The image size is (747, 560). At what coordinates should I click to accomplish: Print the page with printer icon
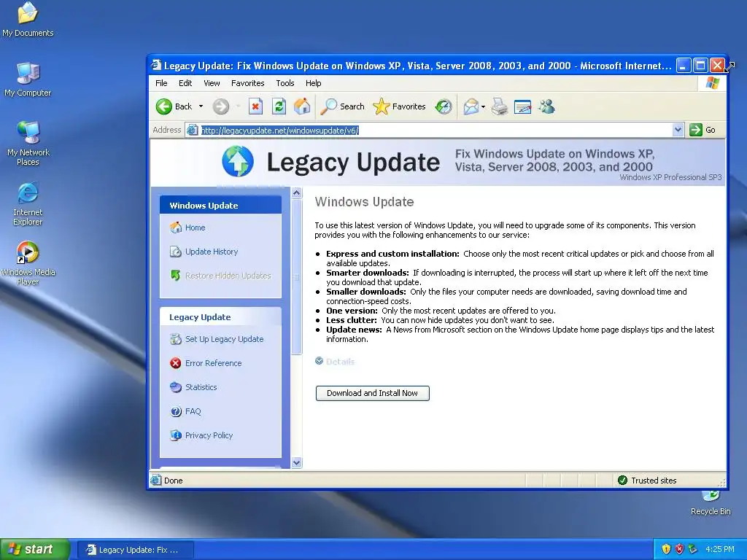pos(500,106)
